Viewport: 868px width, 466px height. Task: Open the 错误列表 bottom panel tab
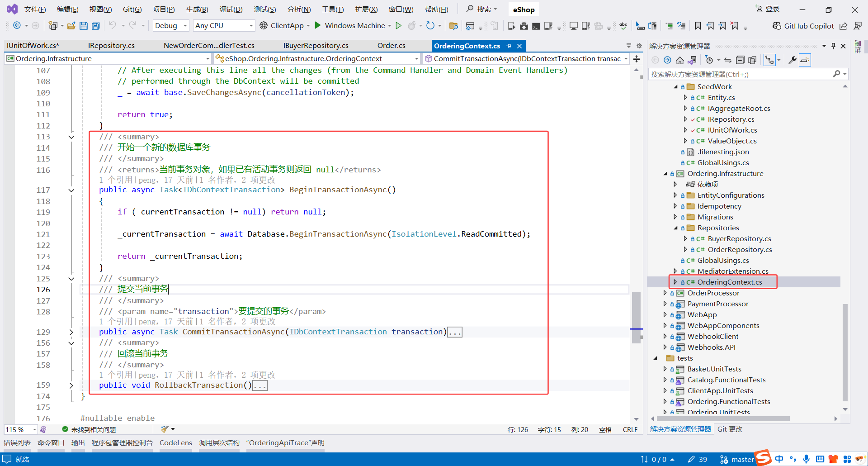coord(17,443)
